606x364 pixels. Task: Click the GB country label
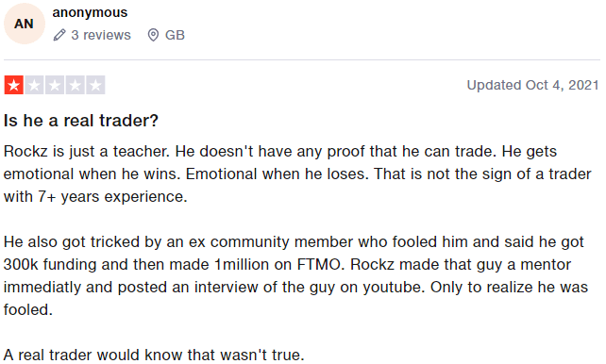[175, 35]
